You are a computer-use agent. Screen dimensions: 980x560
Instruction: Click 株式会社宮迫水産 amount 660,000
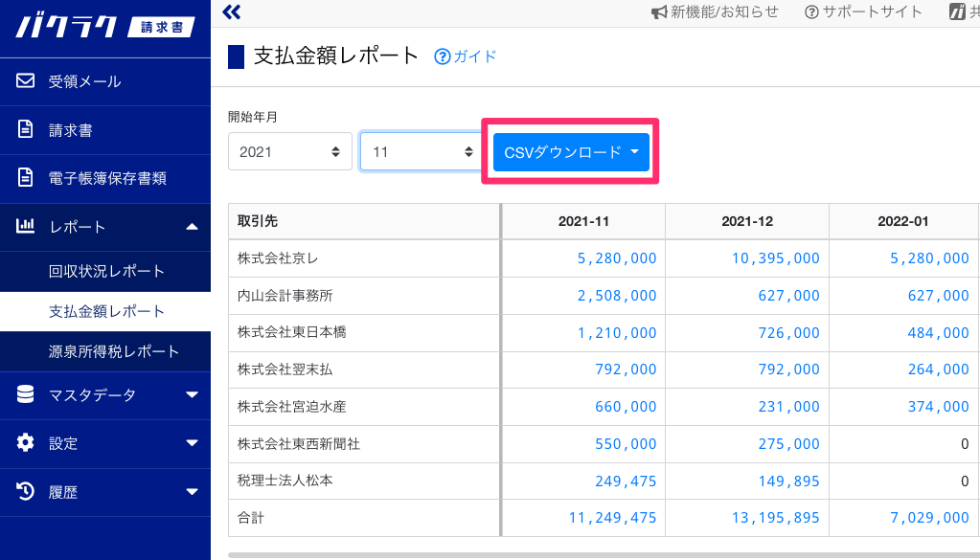click(x=626, y=407)
